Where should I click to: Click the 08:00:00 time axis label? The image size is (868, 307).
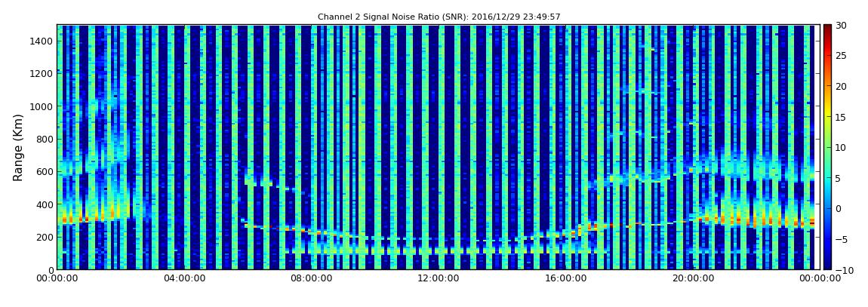(x=311, y=279)
